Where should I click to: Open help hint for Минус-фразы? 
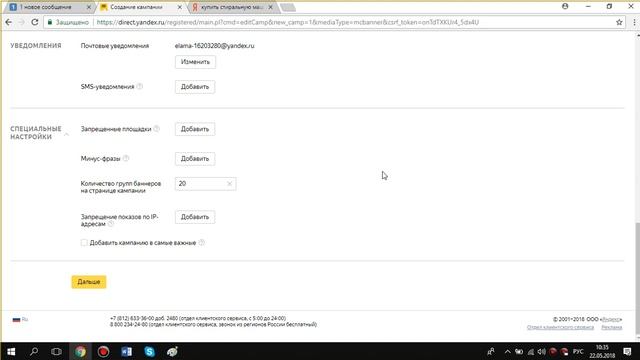[x=126, y=158]
